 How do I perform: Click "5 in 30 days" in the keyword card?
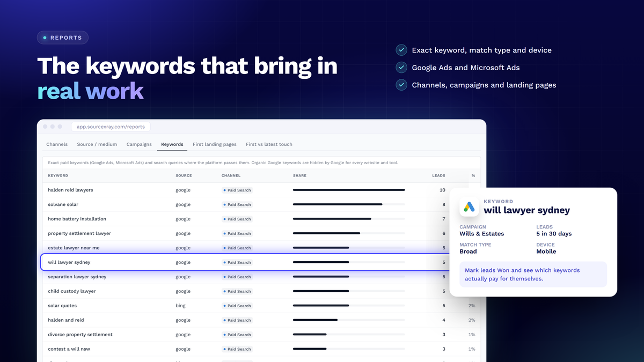554,234
